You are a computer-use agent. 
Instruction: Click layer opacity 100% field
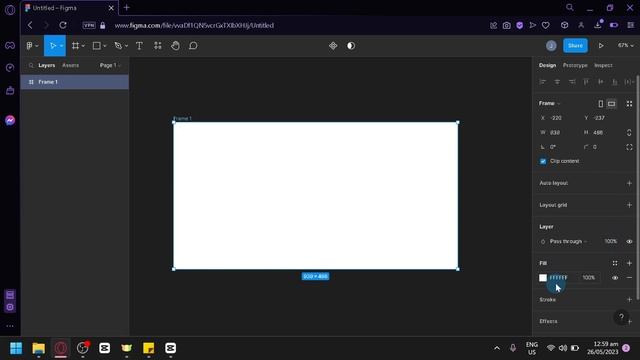click(x=611, y=242)
